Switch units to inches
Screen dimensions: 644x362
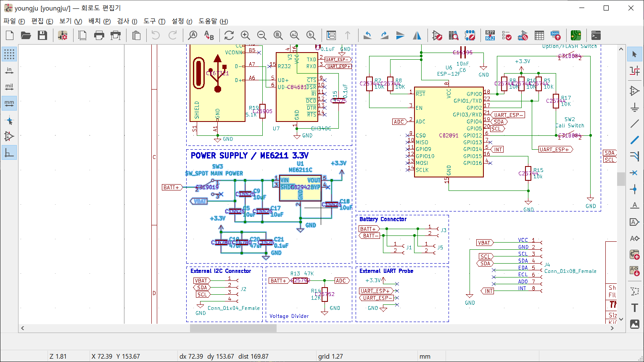pos(9,70)
